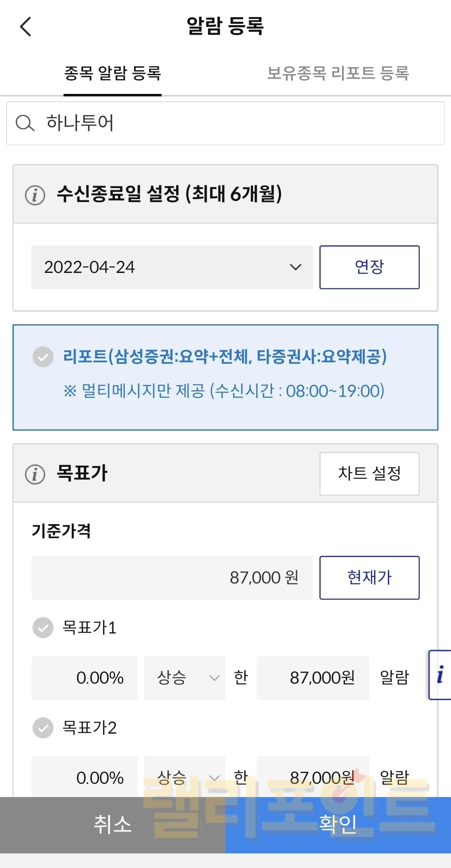Edit the 기준가격 87,000 원 field
Screen dimensions: 451x868
172,578
